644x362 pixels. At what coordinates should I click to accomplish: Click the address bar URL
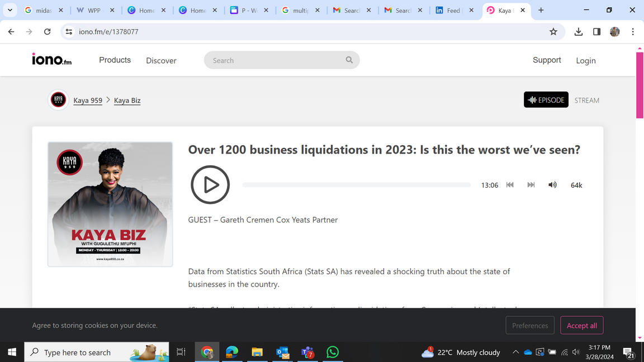[x=108, y=32]
